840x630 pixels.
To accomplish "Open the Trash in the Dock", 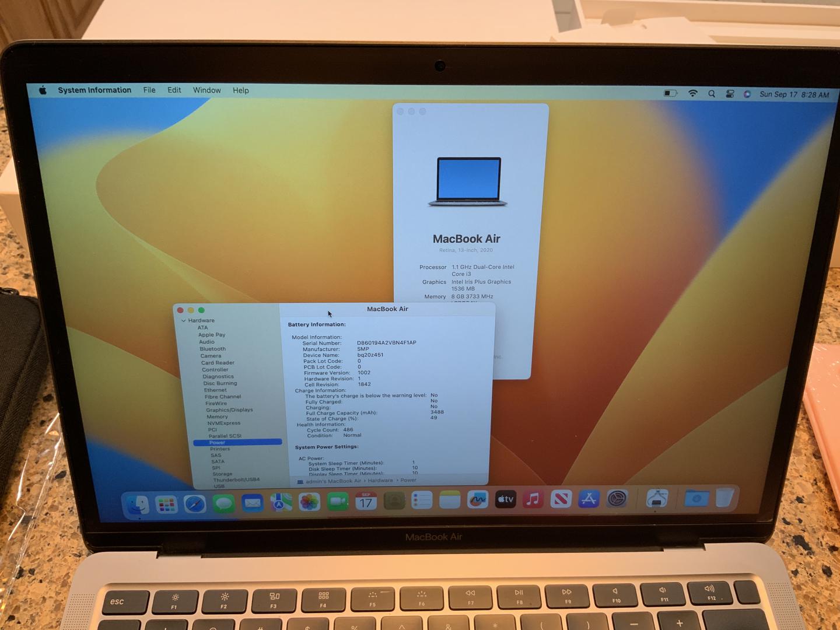I will (x=724, y=498).
